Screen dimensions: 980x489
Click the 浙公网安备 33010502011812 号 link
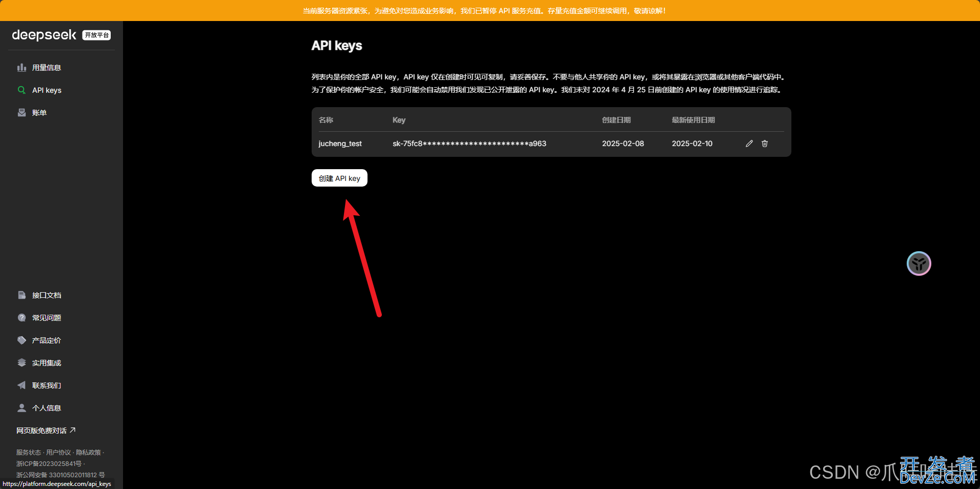(60, 475)
